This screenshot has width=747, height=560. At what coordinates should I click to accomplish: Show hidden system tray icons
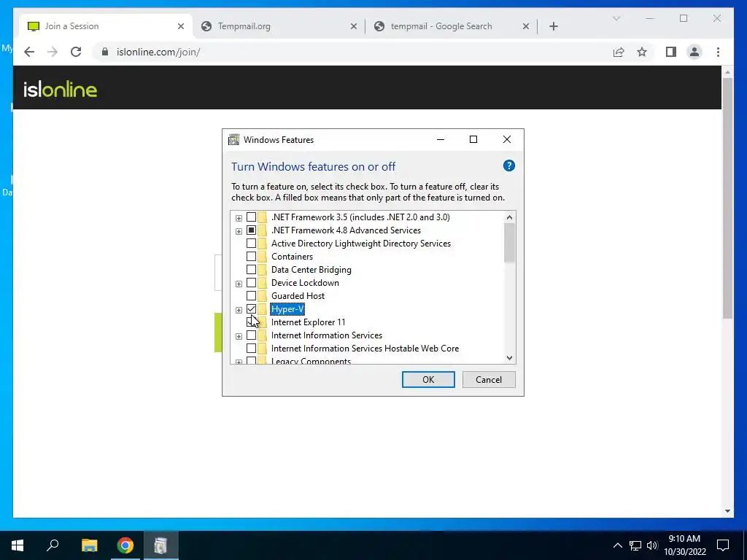pyautogui.click(x=617, y=545)
